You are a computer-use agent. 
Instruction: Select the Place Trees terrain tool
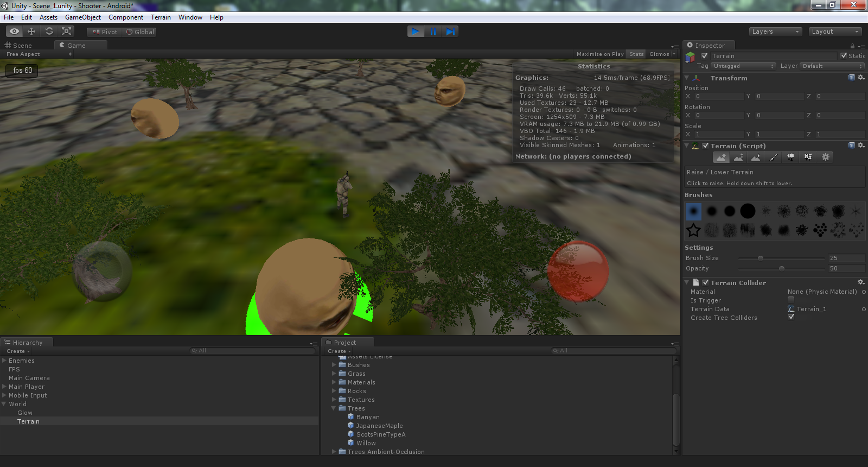pyautogui.click(x=790, y=157)
